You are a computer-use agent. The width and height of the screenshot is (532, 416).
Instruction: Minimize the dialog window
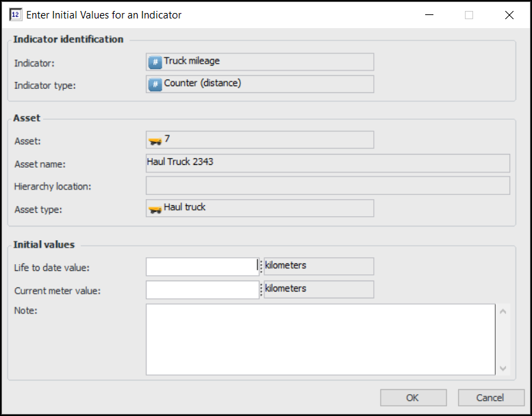tap(429, 14)
